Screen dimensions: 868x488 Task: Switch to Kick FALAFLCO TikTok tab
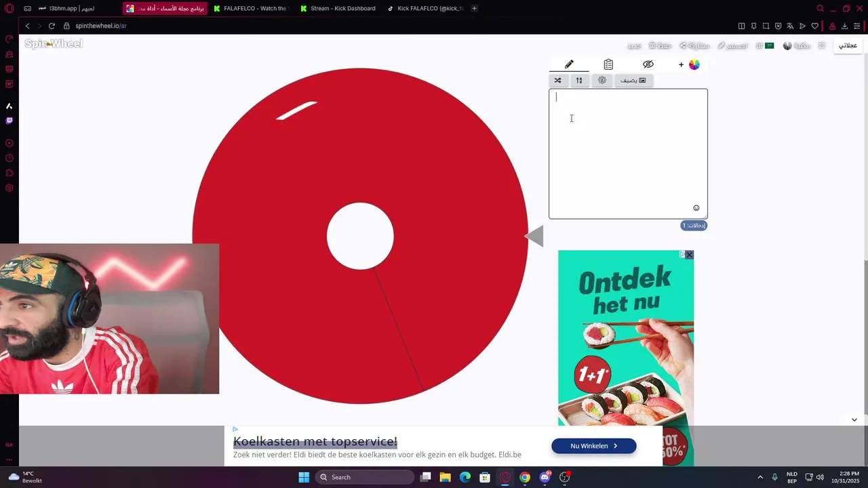(x=425, y=8)
